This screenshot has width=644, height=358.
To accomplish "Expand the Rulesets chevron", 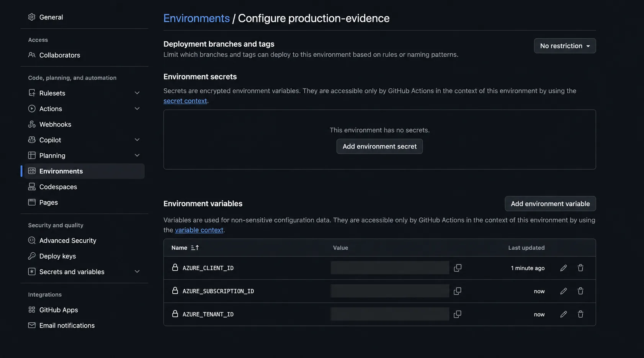I will (x=137, y=93).
